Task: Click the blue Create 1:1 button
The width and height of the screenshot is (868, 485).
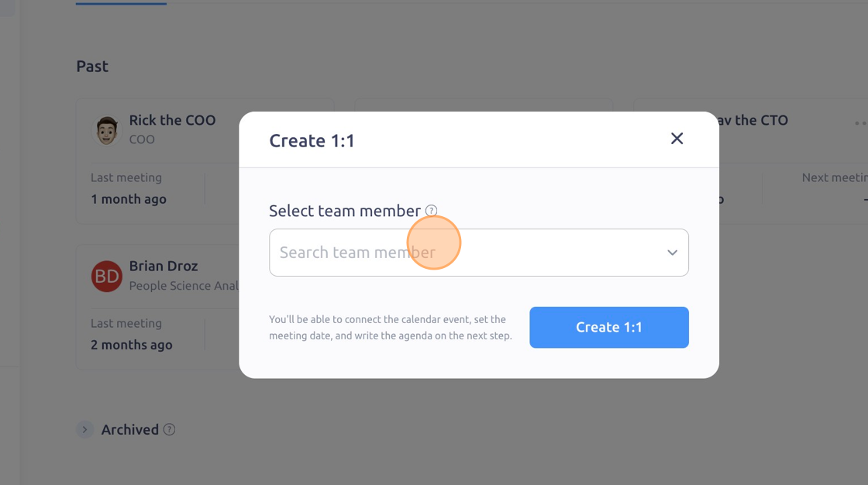Action: 609,327
